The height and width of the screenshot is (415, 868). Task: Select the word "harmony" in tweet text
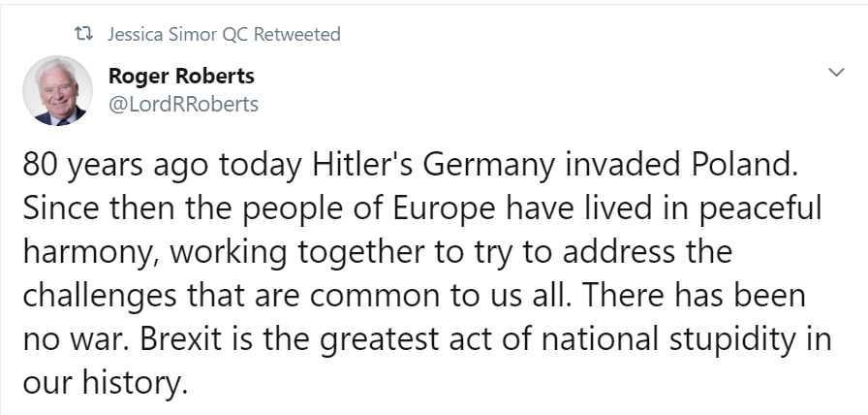click(x=82, y=251)
